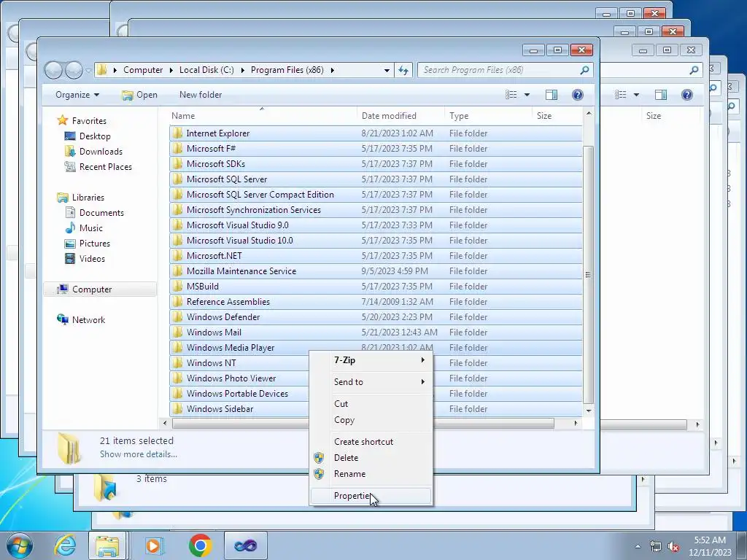Image resolution: width=747 pixels, height=560 pixels.
Task: Sort by the Type column header
Action: [488, 116]
